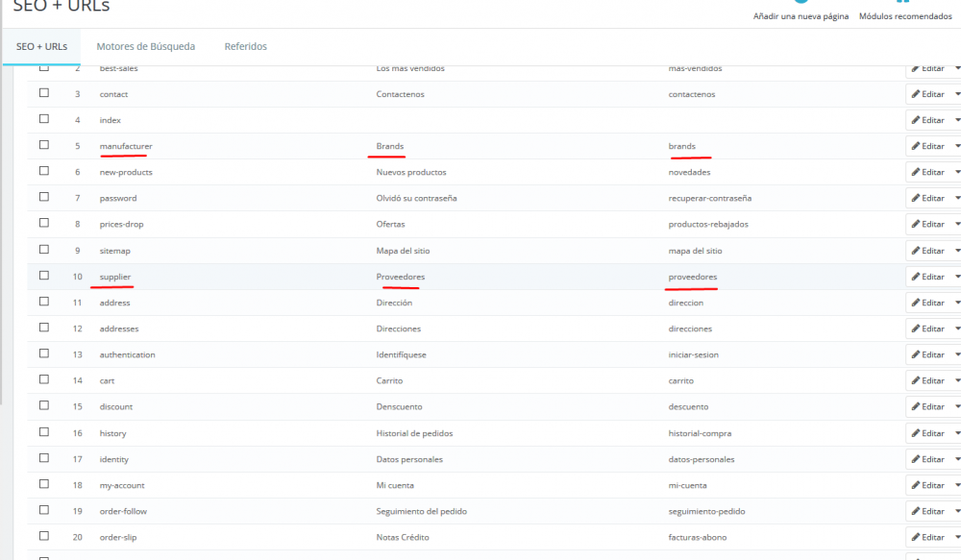
Task: Check the password row checkbox
Action: 44,197
